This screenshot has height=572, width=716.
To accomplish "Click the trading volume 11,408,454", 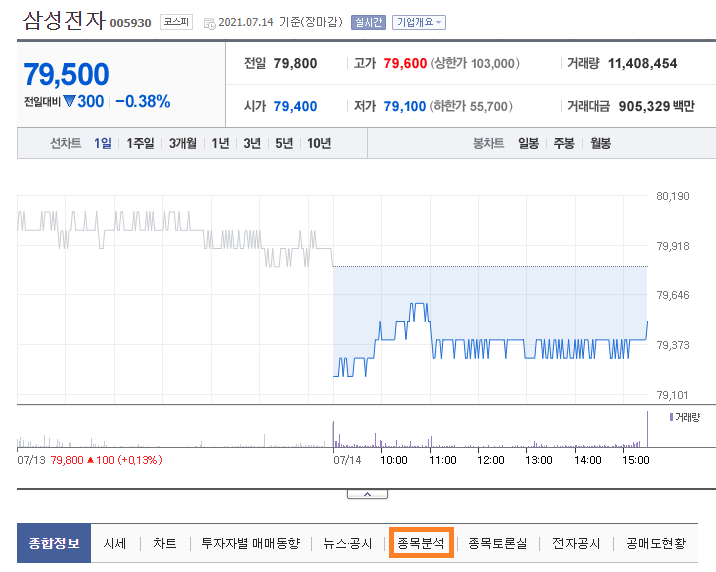I will 642,63.
